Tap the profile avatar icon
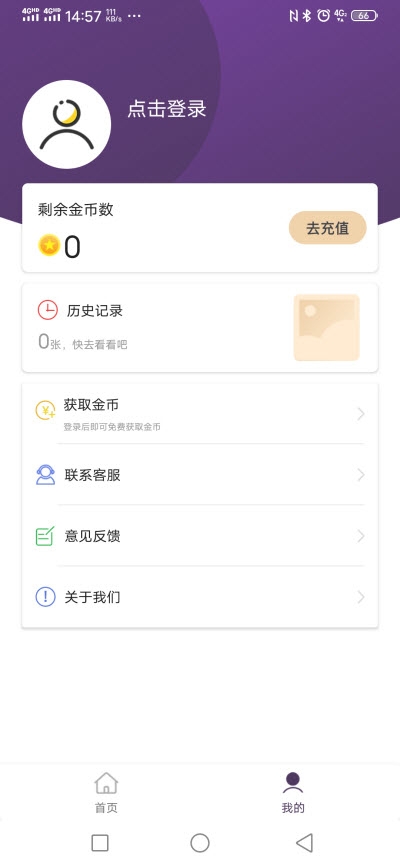Viewport: 400px width, 866px height. pos(66,124)
